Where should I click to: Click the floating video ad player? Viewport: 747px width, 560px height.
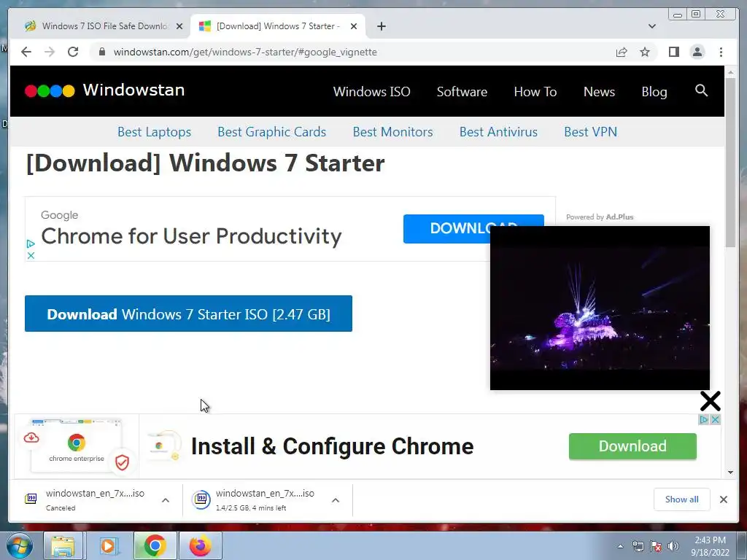[600, 308]
